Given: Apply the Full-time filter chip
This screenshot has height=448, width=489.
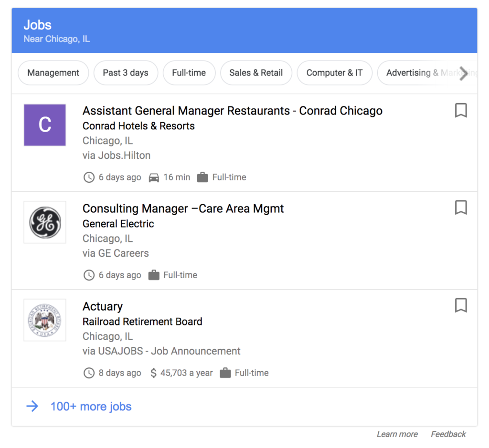Looking at the screenshot, I should [x=189, y=73].
